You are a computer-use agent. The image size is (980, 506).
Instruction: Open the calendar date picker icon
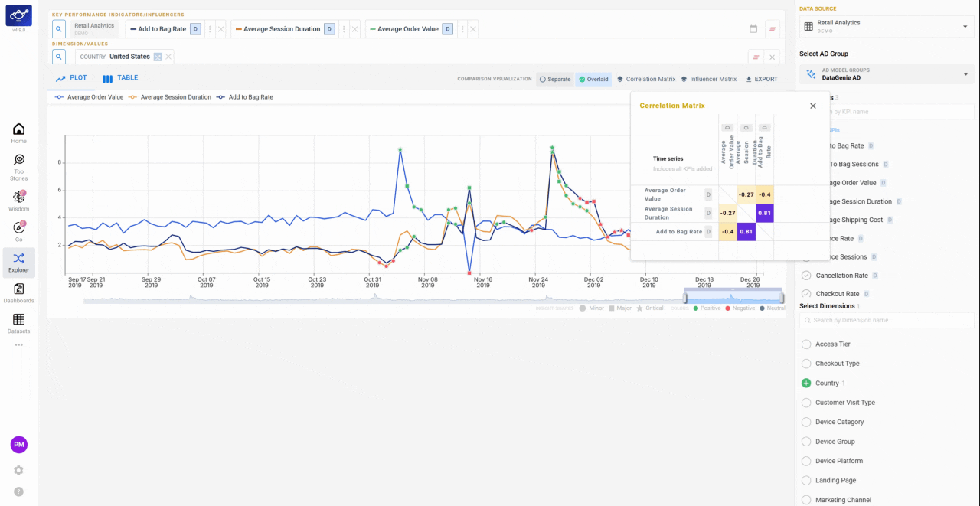(x=753, y=29)
